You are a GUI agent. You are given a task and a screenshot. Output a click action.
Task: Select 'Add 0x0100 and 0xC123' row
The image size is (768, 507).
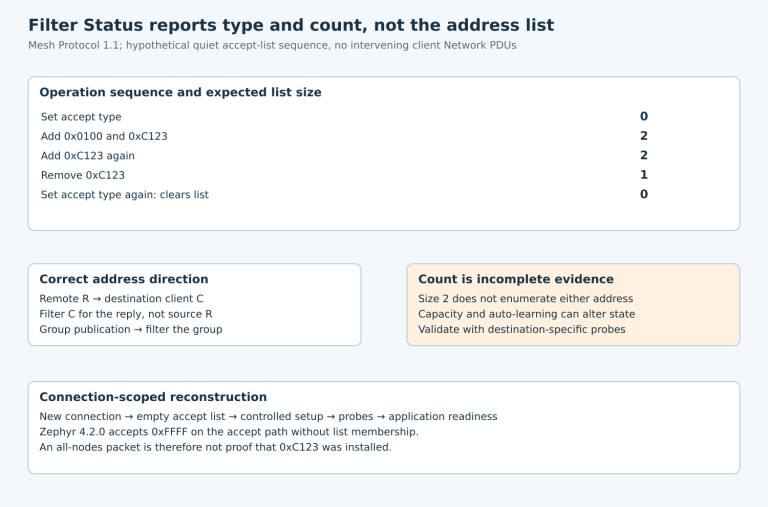click(104, 136)
